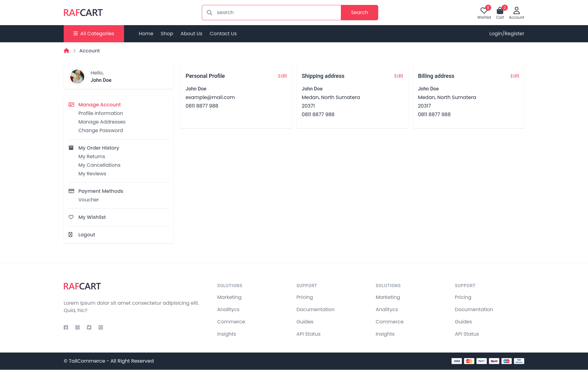Click Login/Register link
The width and height of the screenshot is (588, 370).
point(507,34)
